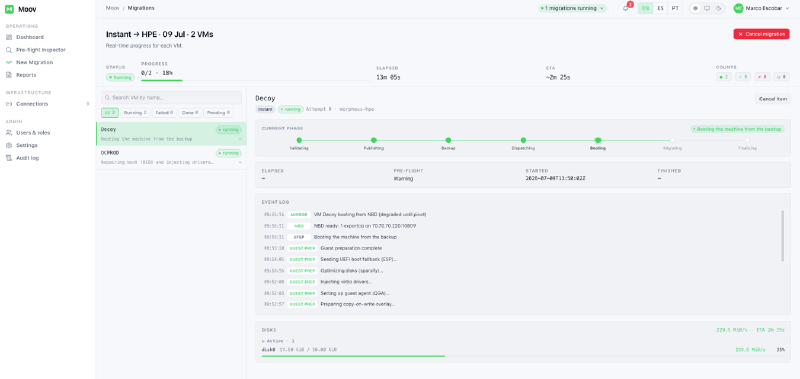
Task: Collapse the Active disks group
Action: 278,341
